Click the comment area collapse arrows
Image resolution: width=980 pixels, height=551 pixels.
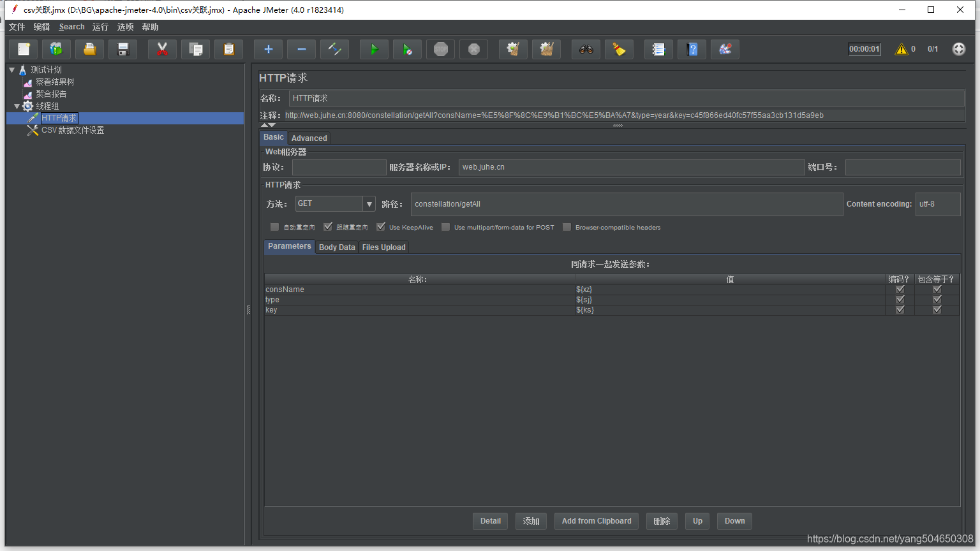tap(268, 125)
